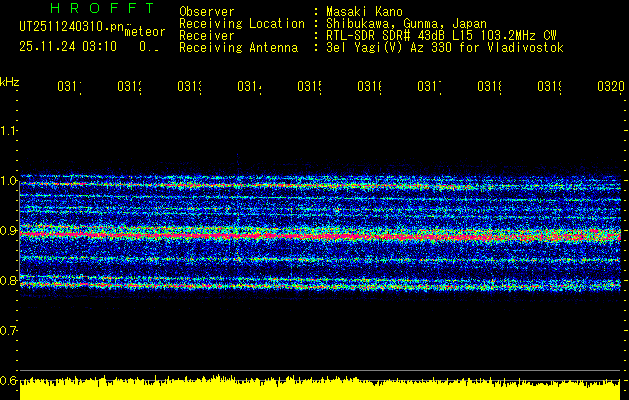Screen dimensions: 629x400
Task: Click observer name Masaki Kano
Action: point(364,11)
